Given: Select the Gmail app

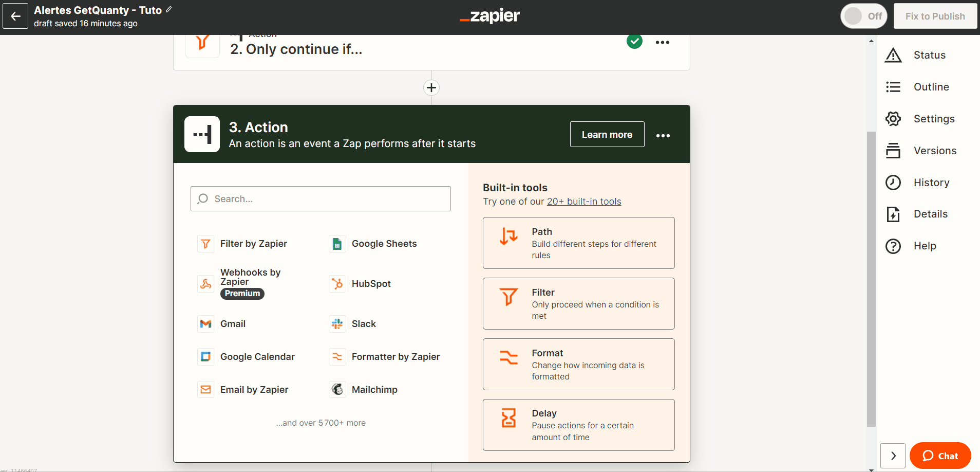Looking at the screenshot, I should coord(222,324).
